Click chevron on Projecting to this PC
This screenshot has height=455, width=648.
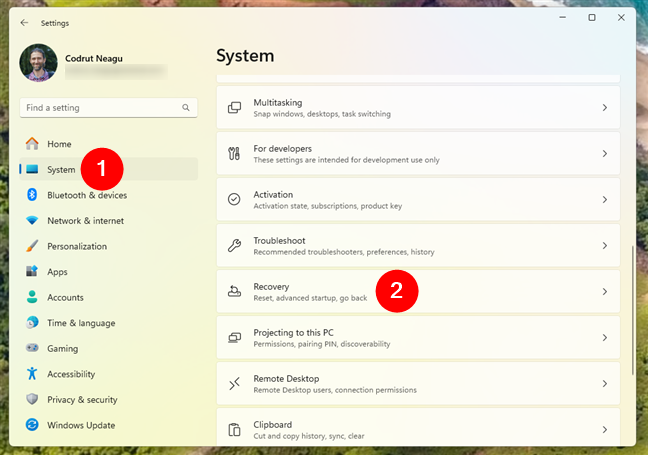605,338
